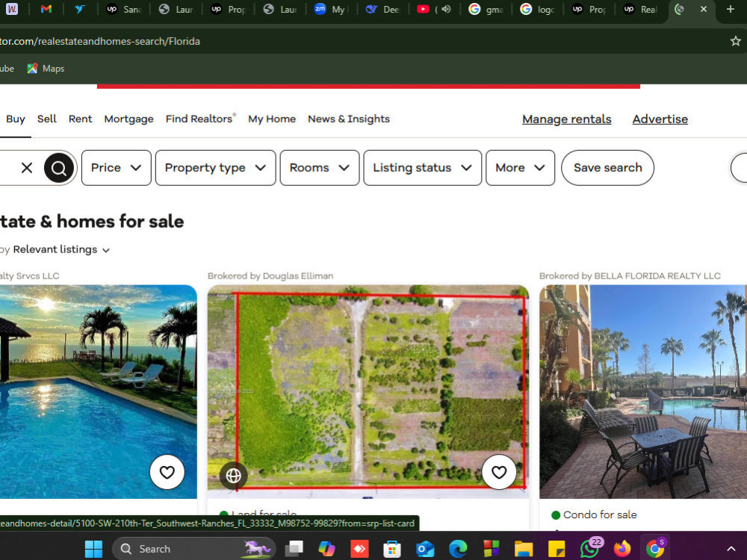Screen dimensions: 747x560
Task: Favorite the pool home listing heart icon
Action: click(167, 472)
